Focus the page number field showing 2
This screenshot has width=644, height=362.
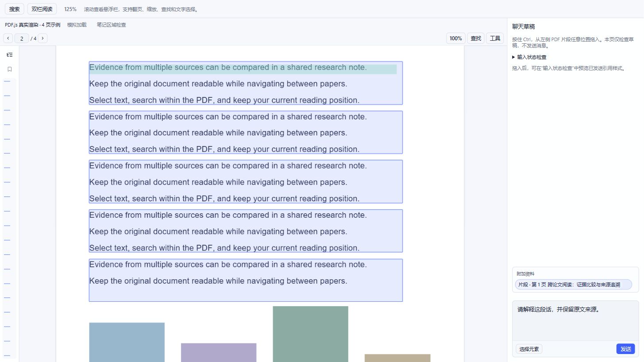(22, 39)
